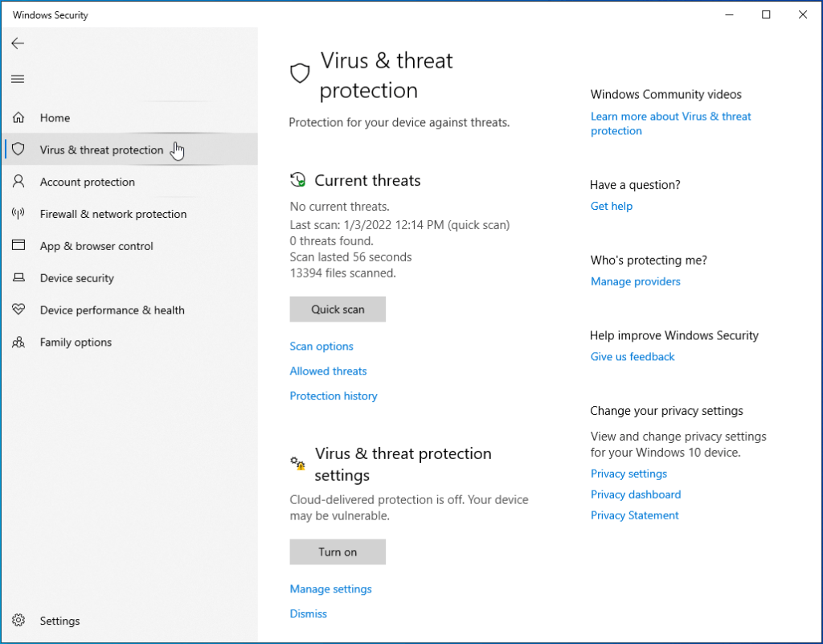This screenshot has width=823, height=644.
Task: Select the Device security laptop icon
Action: tap(18, 278)
